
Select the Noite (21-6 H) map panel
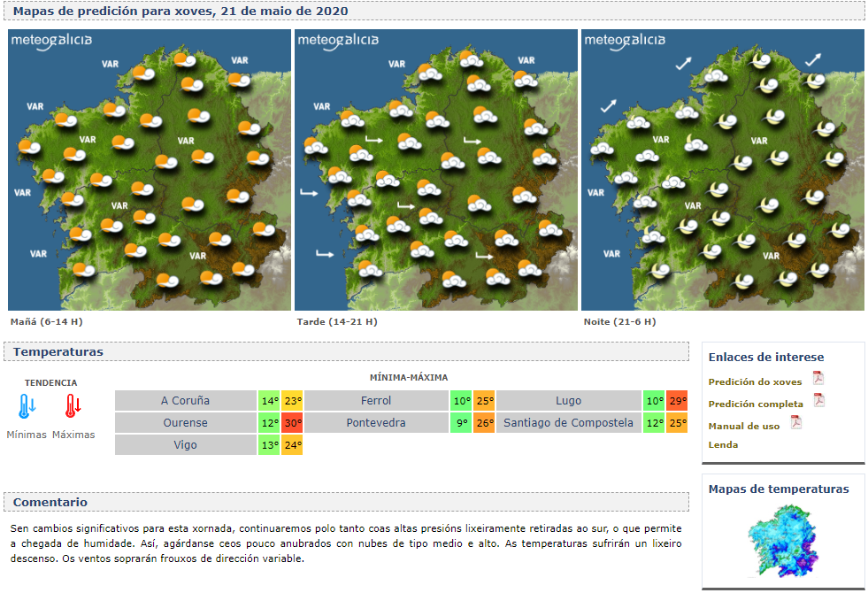pyautogui.click(x=721, y=170)
